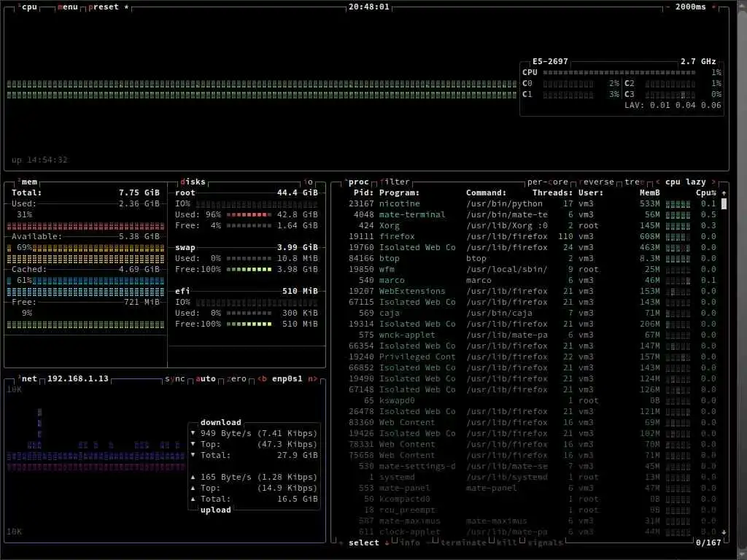Viewport: 747px width, 560px height.
Task: Cycle the preset option in header
Action: click(108, 7)
